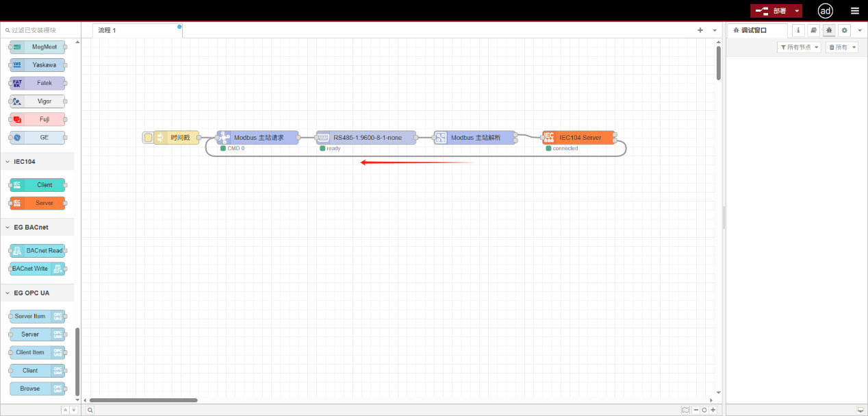Viewport: 868px width, 416px height.
Task: Open the hamburger main menu
Action: click(855, 11)
